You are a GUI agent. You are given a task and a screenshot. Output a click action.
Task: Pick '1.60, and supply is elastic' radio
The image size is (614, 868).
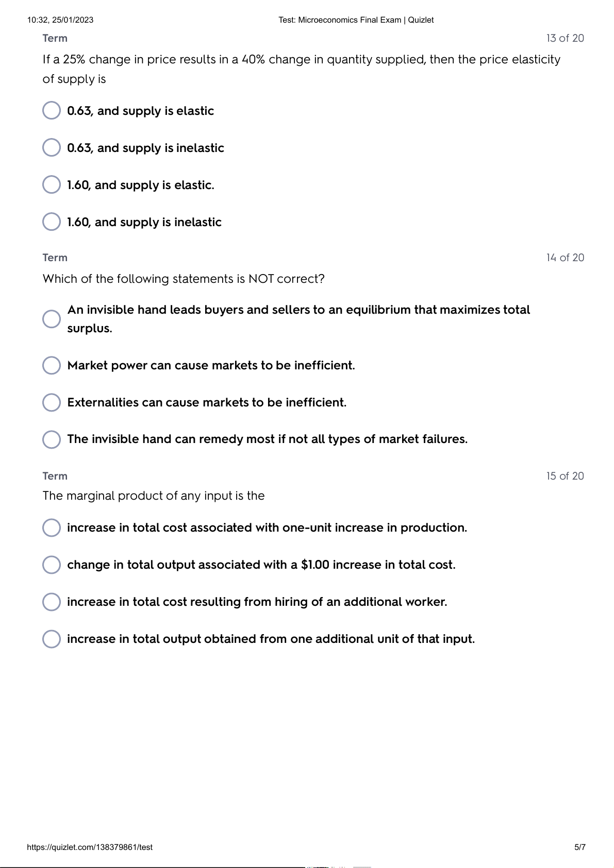tap(52, 184)
